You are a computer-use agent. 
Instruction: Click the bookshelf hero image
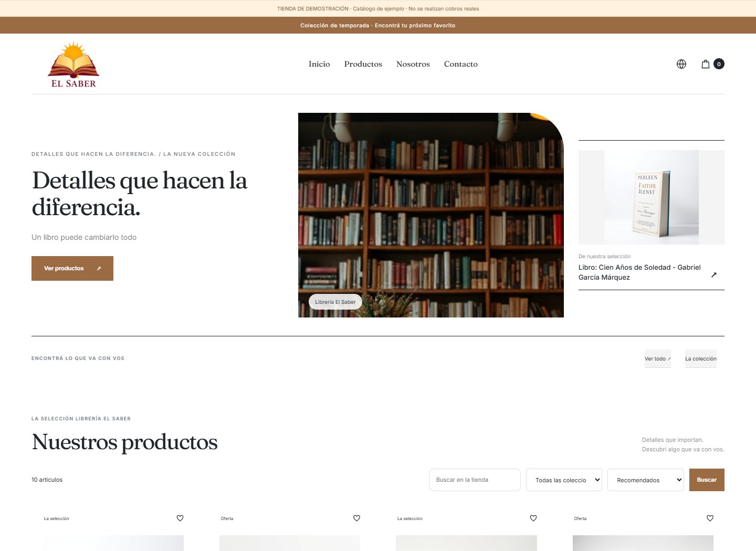[431, 215]
